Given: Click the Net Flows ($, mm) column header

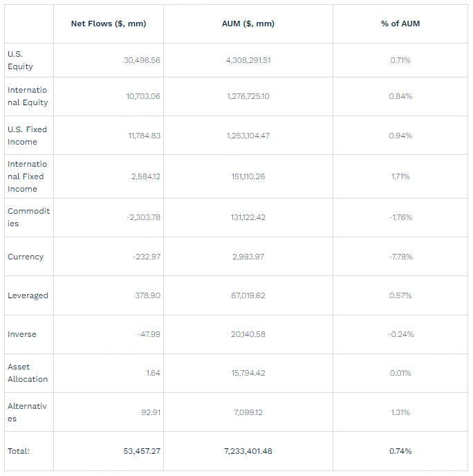Looking at the screenshot, I should [108, 24].
